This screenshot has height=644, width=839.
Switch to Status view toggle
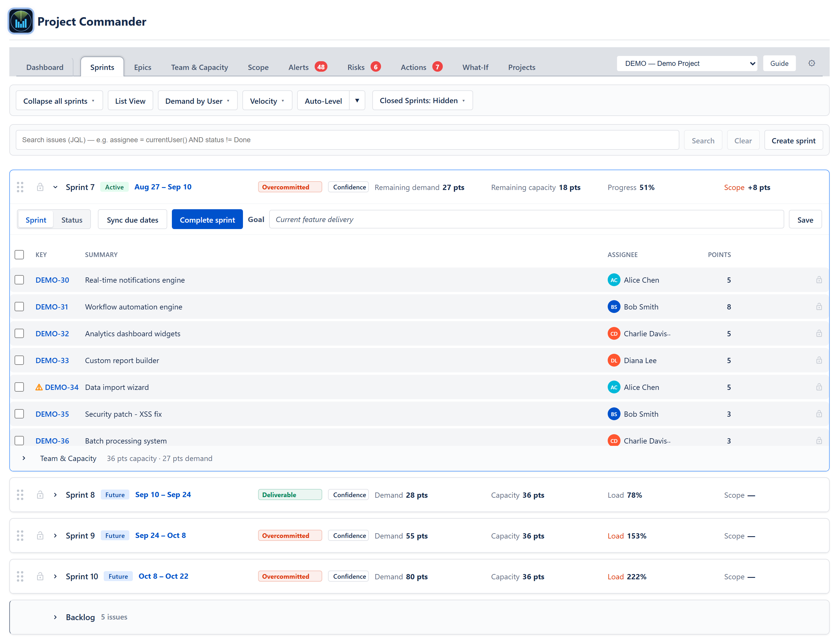(72, 220)
